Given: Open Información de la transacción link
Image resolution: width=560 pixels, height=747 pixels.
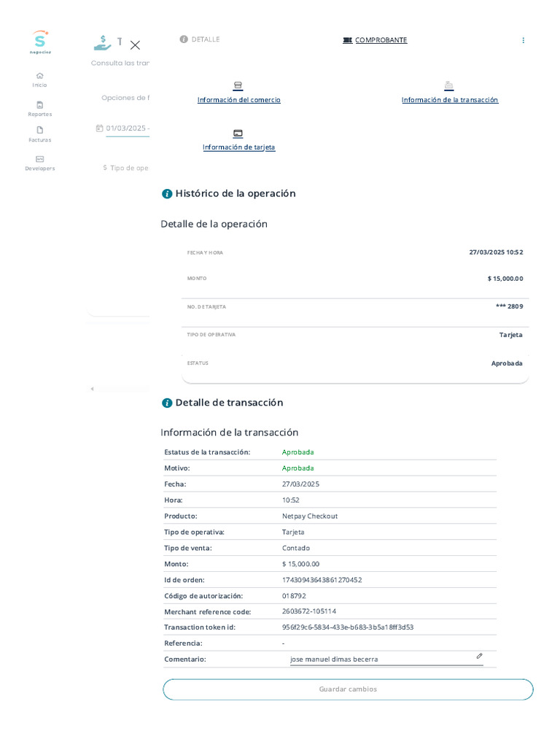Looking at the screenshot, I should [x=450, y=100].
